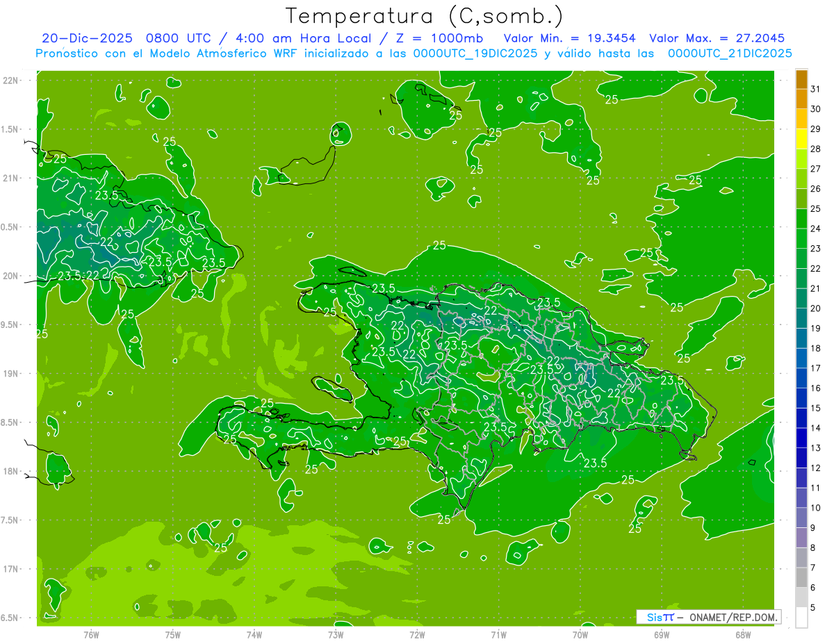Click the "73W" longitude label
Viewport: 834px width, 644px height.
(x=336, y=634)
